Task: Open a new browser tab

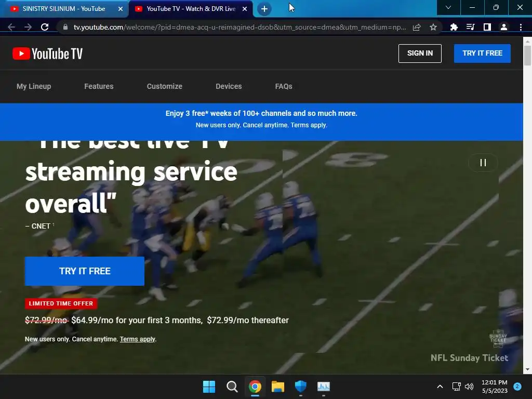Action: pos(264,9)
